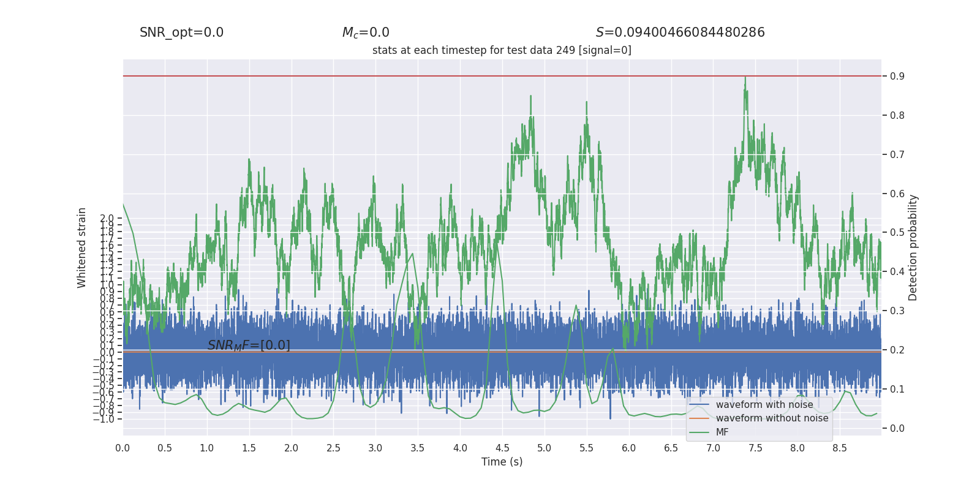
Task: Click the Time (s) axis label
Action: [502, 462]
